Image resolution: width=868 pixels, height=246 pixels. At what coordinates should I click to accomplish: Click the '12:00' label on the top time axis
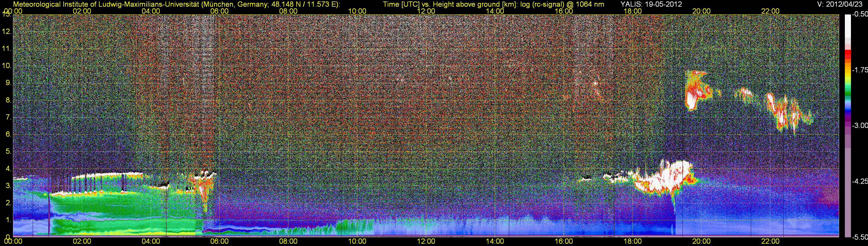point(426,11)
